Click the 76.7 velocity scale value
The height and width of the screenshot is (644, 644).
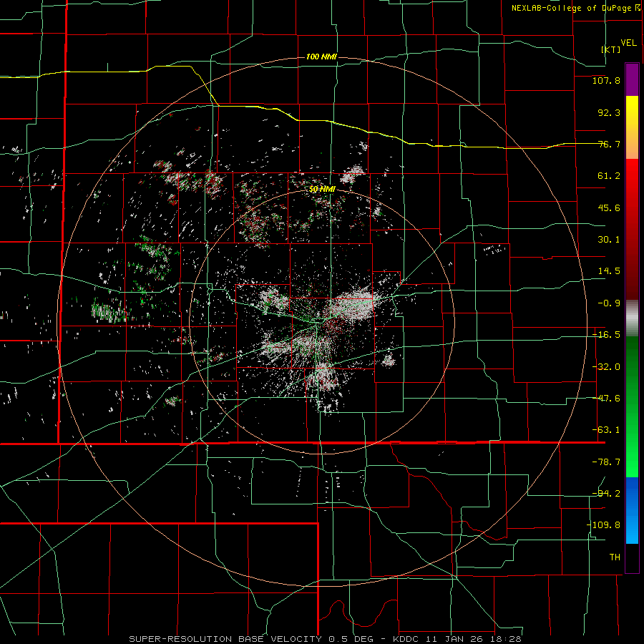(x=609, y=144)
